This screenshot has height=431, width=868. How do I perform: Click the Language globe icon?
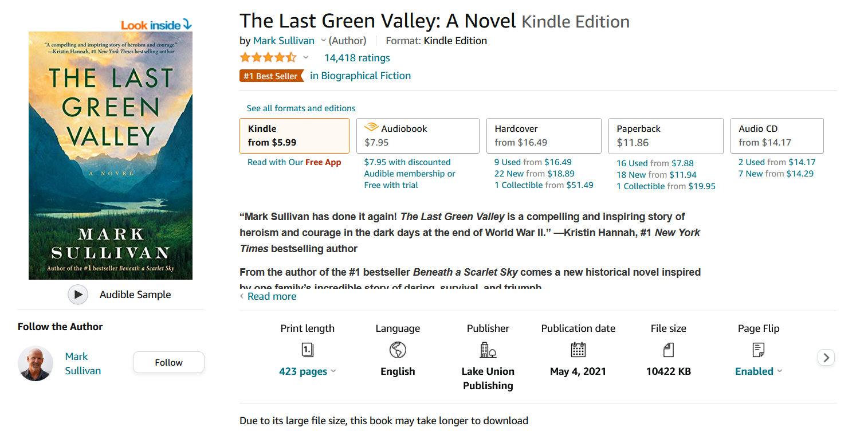coord(398,350)
